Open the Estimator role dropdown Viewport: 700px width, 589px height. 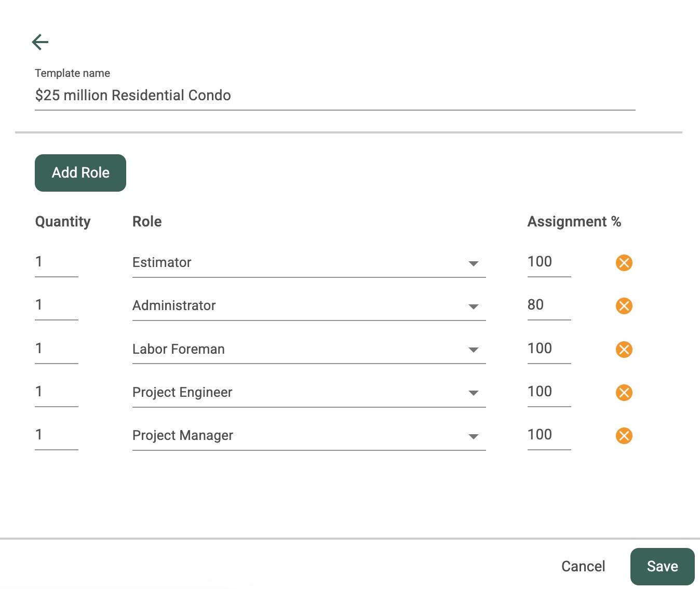click(309, 263)
